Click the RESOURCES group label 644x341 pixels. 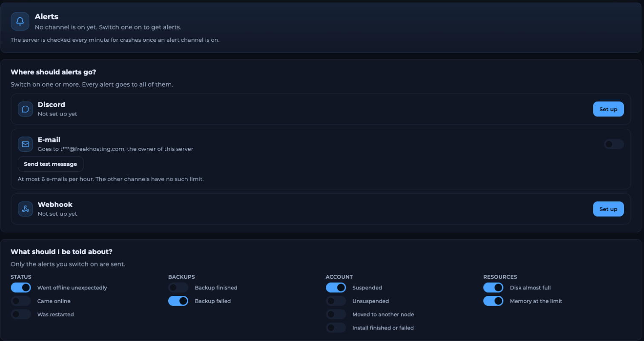point(500,277)
